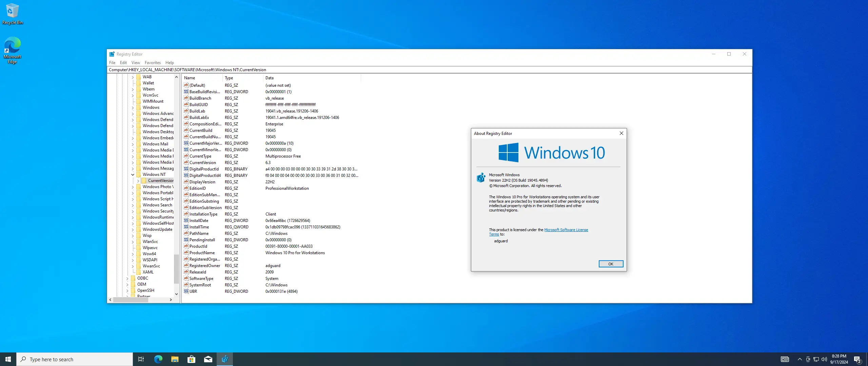868x366 pixels.
Task: Expand the CurrentVersion subkey
Action: [138, 181]
